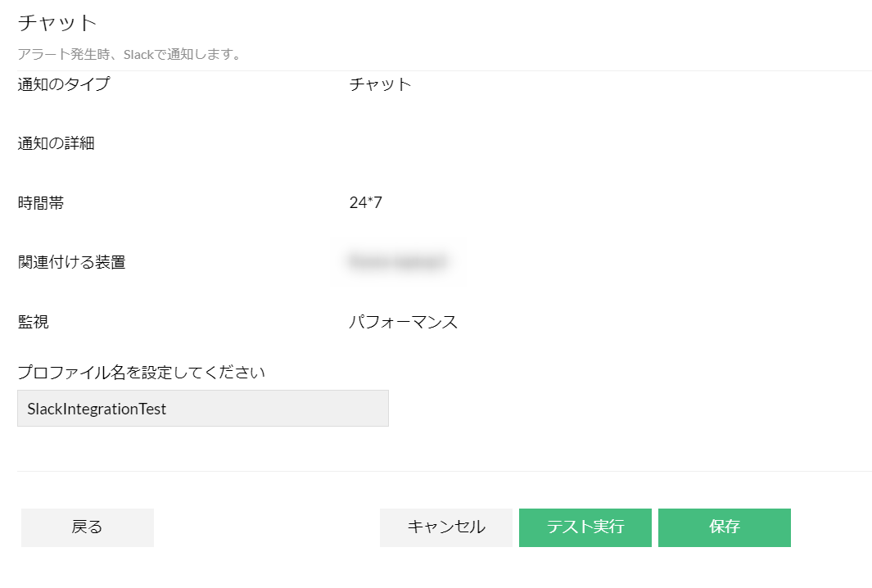Click the 時間帯 row label
This screenshot has width=872, height=588.
point(38,203)
